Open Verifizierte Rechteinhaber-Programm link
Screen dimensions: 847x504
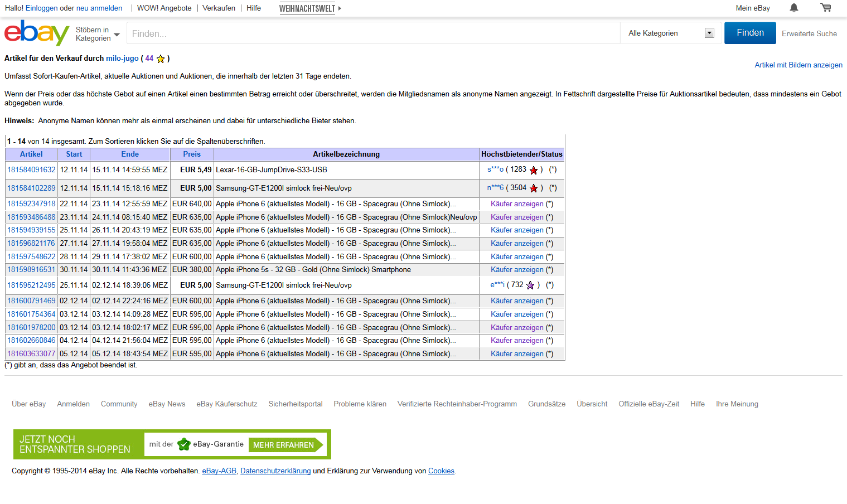pos(457,404)
